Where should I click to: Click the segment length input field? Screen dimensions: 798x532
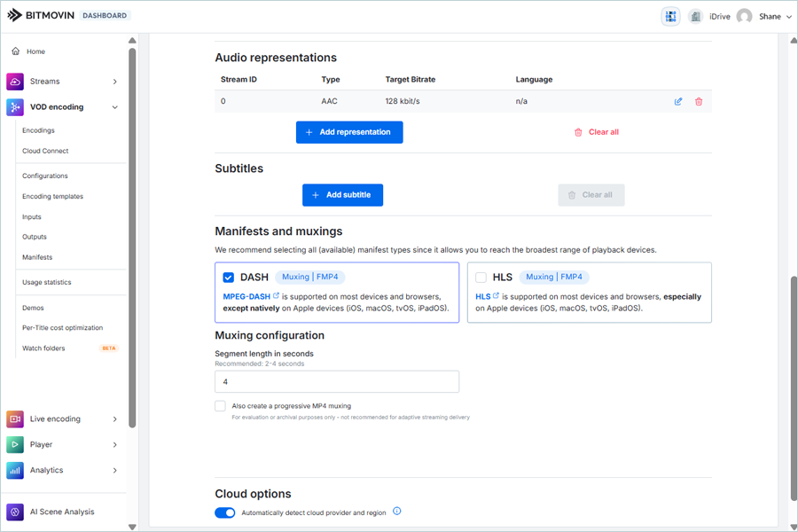point(337,382)
